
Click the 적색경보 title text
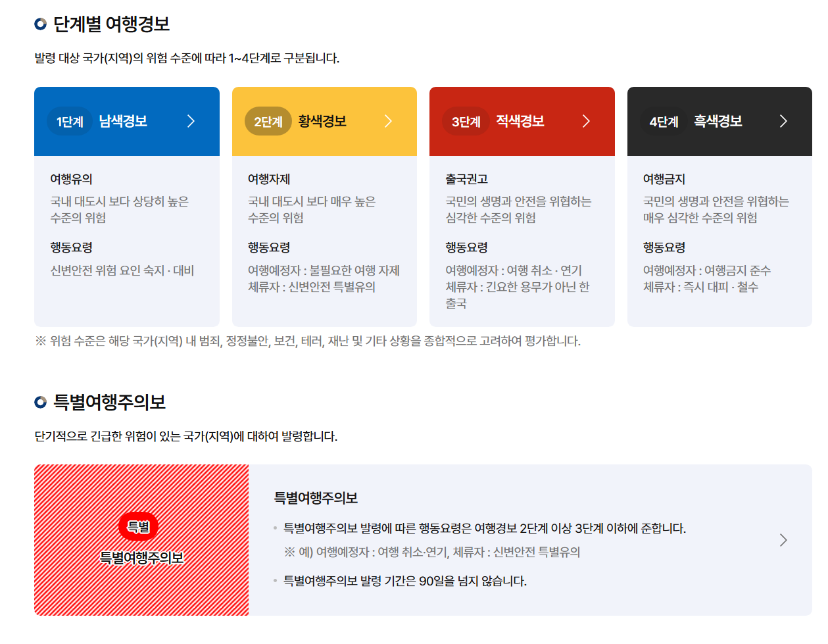(x=520, y=121)
